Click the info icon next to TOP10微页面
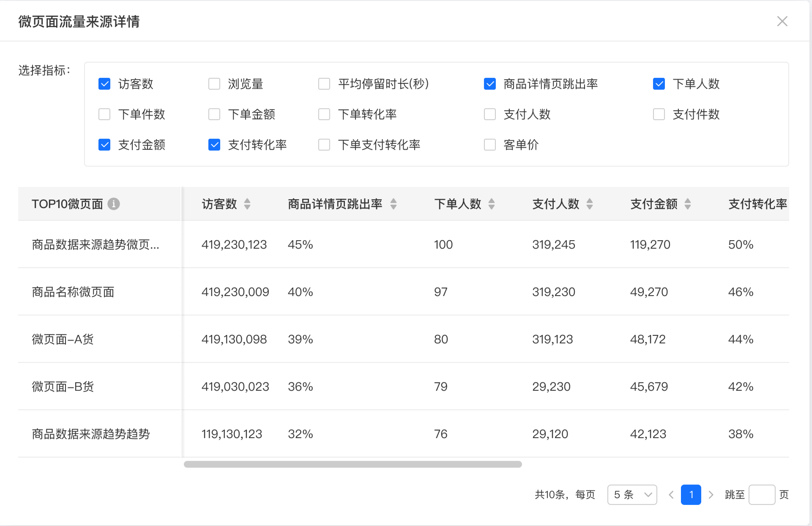Image resolution: width=812 pixels, height=526 pixels. 114,204
